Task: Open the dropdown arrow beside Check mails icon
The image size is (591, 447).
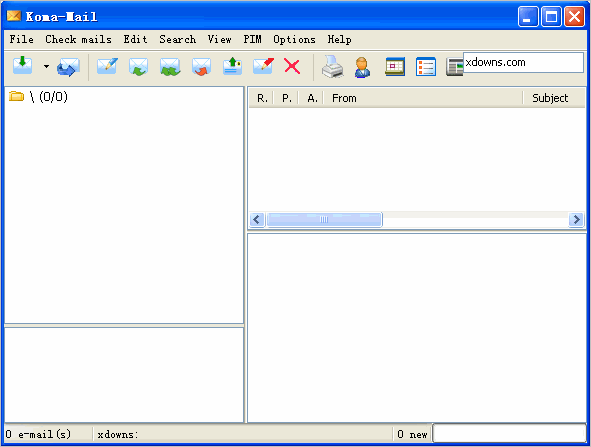Action: (46, 66)
